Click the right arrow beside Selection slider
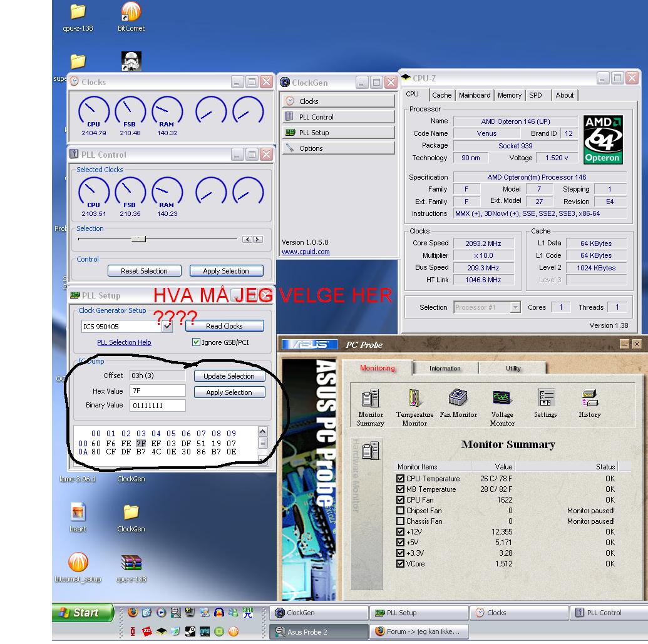The height and width of the screenshot is (644, 648). pyautogui.click(x=257, y=239)
